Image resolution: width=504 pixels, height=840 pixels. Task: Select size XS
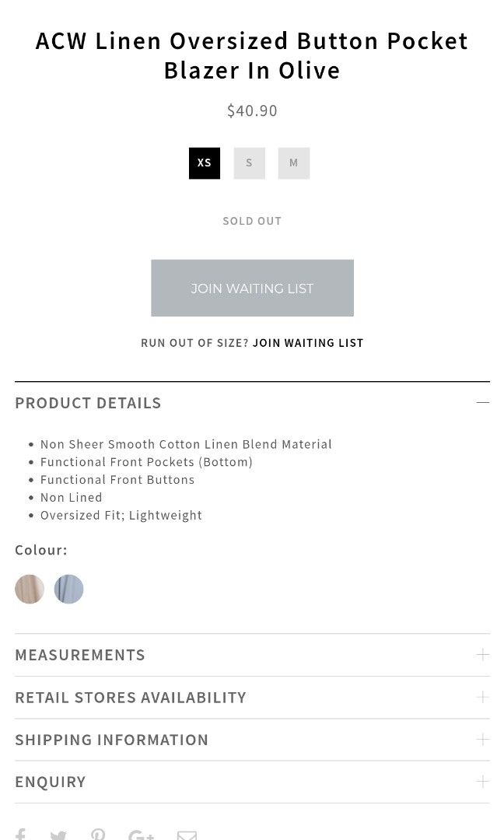[205, 163]
